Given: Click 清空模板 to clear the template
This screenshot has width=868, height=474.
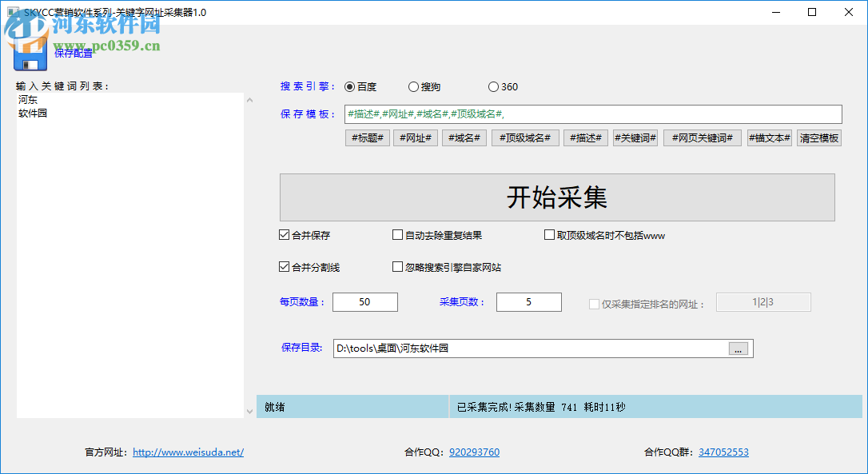Looking at the screenshot, I should click(818, 137).
